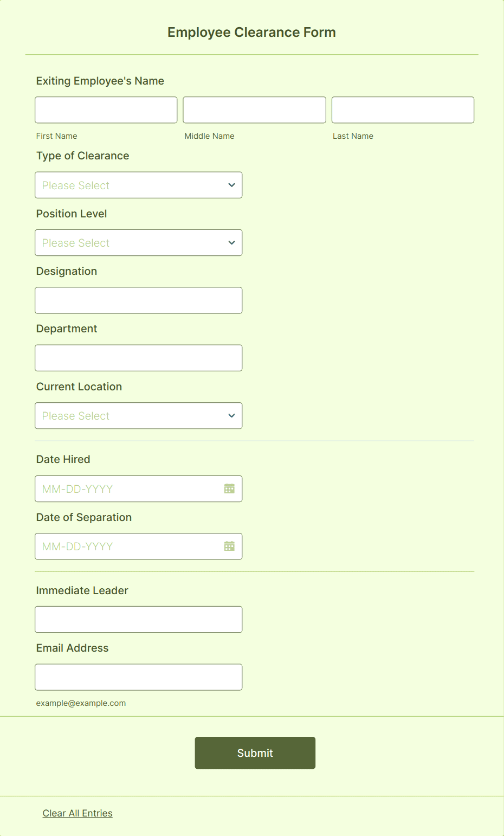Open the Date Hired calendar picker
The image size is (504, 836).
coord(229,488)
